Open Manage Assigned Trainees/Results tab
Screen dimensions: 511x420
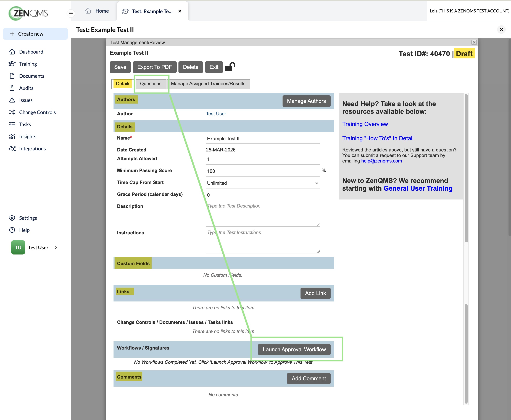(x=208, y=83)
